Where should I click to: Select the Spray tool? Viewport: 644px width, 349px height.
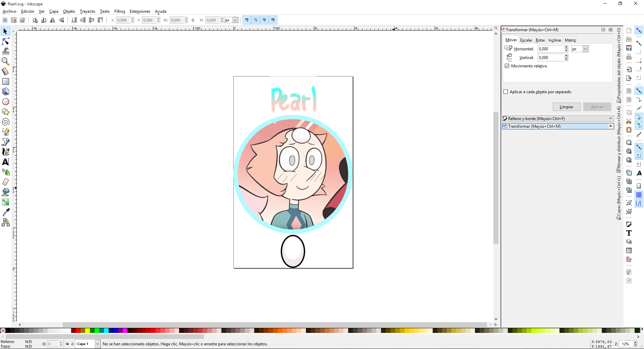coord(5,172)
